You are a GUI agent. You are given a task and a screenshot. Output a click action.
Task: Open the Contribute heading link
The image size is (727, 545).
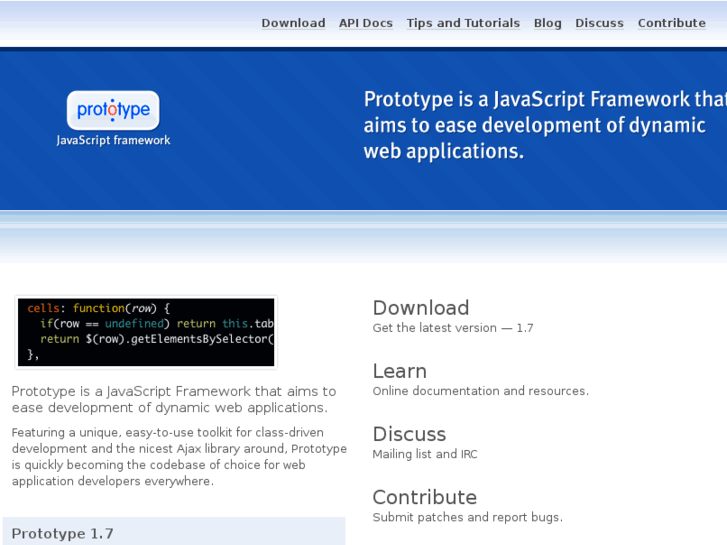(424, 497)
